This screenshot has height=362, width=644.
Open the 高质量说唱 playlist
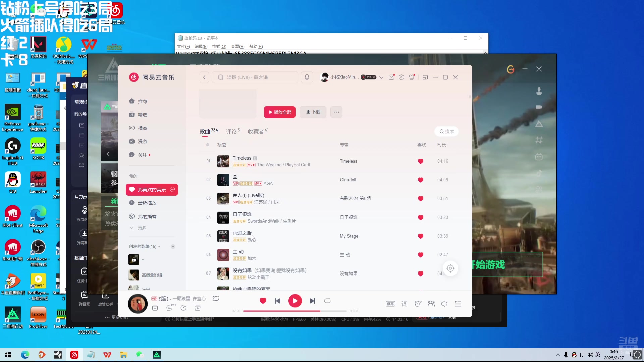pyautogui.click(x=152, y=275)
